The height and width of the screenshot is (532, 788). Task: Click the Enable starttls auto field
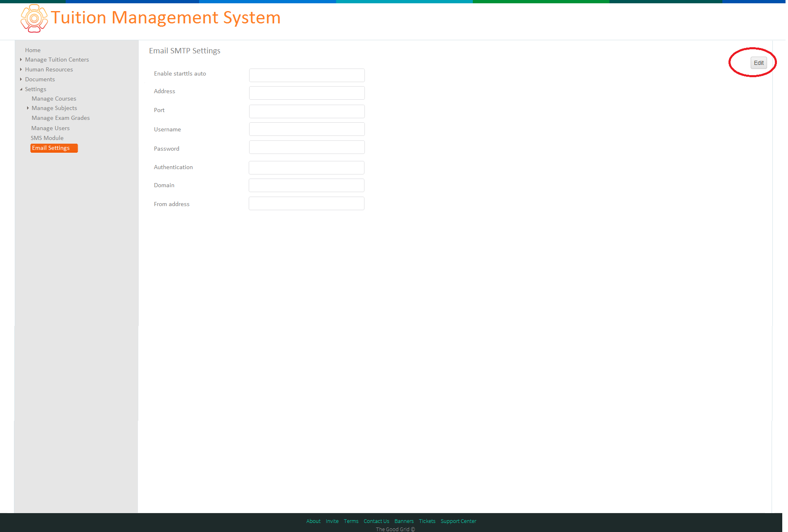pos(307,75)
